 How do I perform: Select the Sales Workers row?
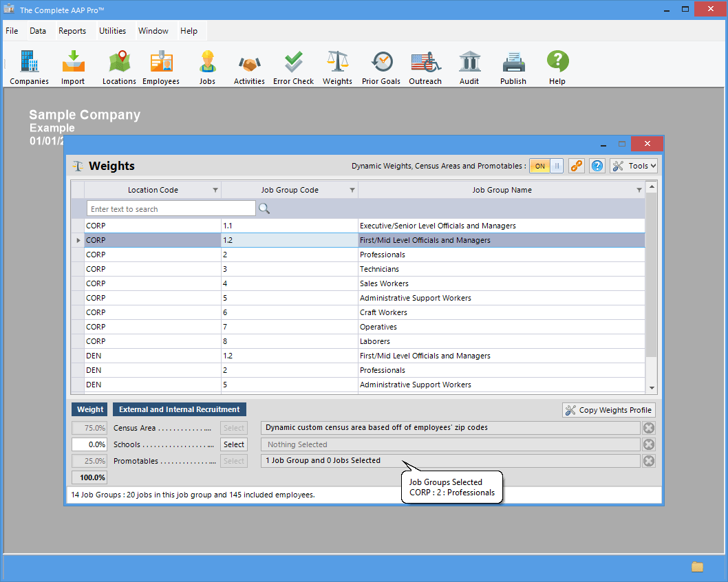tap(358, 283)
